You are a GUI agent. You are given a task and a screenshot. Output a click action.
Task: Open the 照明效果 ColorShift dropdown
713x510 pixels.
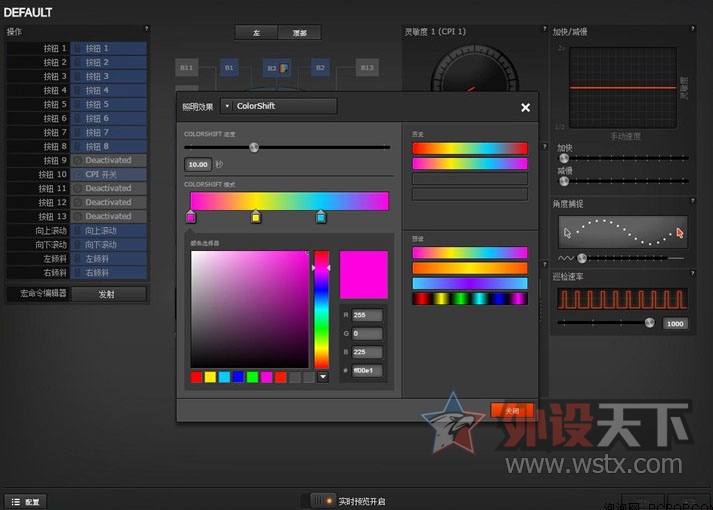279,106
